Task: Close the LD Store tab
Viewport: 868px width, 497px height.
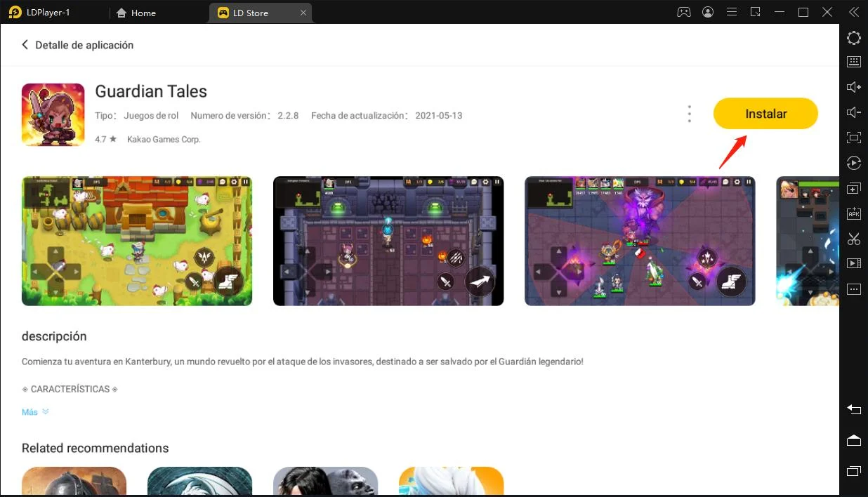Action: pos(303,13)
